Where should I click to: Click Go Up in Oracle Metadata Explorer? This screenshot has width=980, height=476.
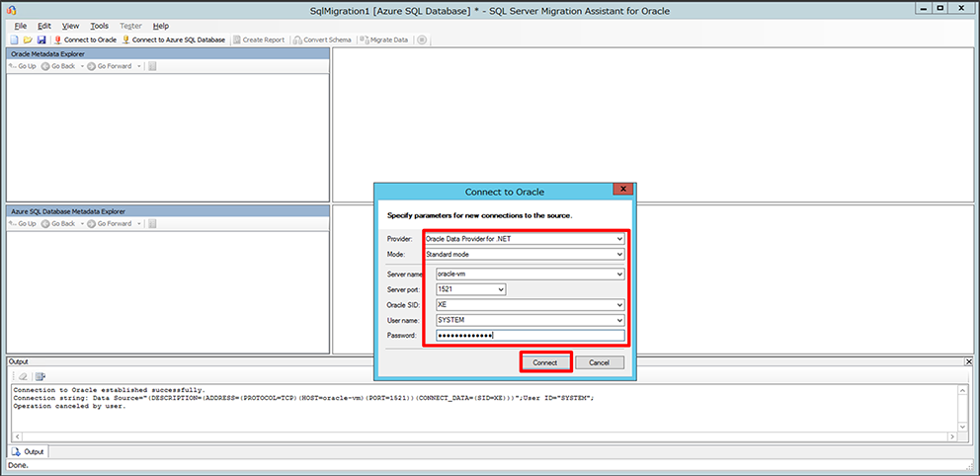click(x=23, y=65)
